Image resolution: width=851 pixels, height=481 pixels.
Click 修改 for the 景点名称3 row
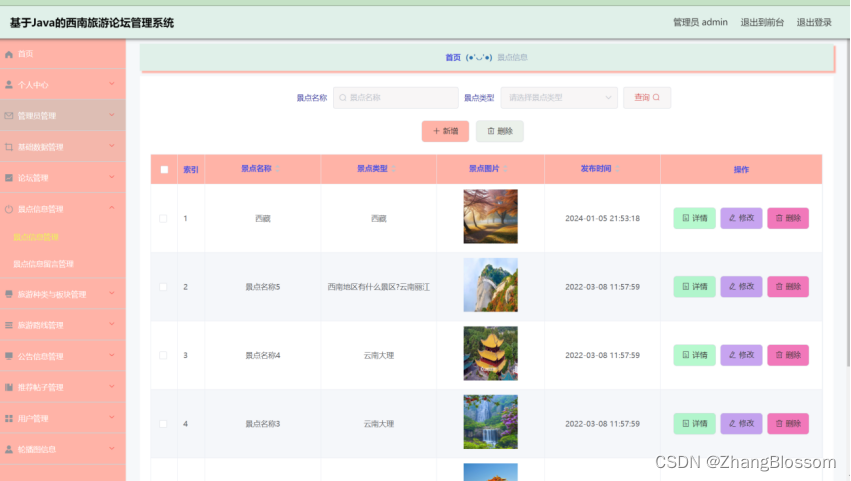[741, 423]
